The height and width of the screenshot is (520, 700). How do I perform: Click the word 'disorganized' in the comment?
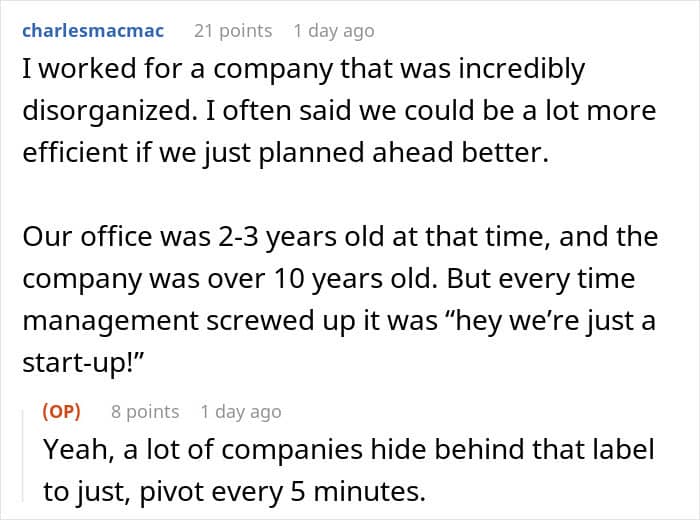(x=107, y=111)
